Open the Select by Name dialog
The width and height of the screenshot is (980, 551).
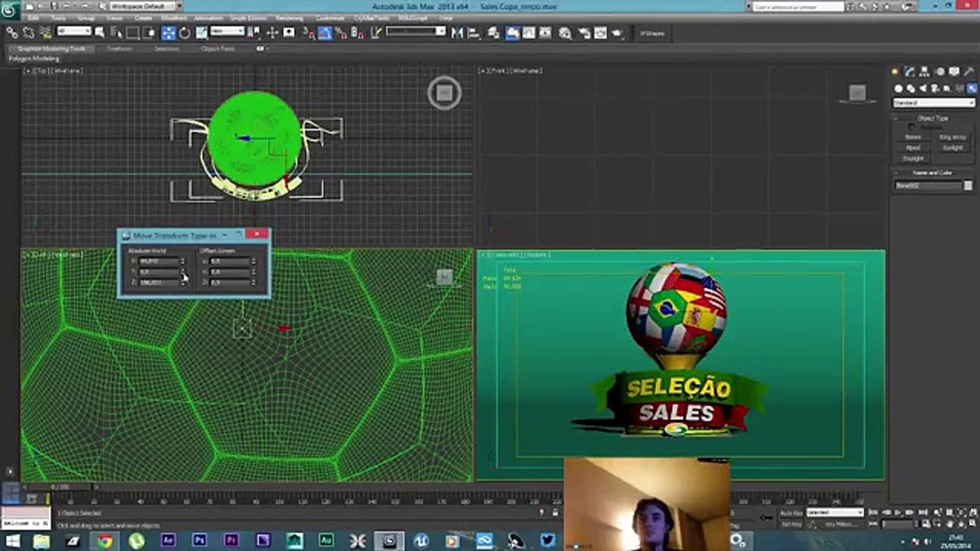pos(116,33)
